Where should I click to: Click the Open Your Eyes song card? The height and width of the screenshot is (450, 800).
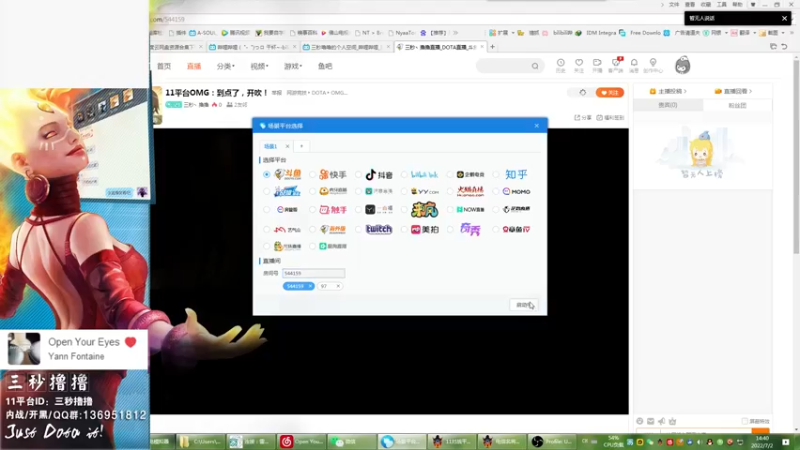point(74,349)
